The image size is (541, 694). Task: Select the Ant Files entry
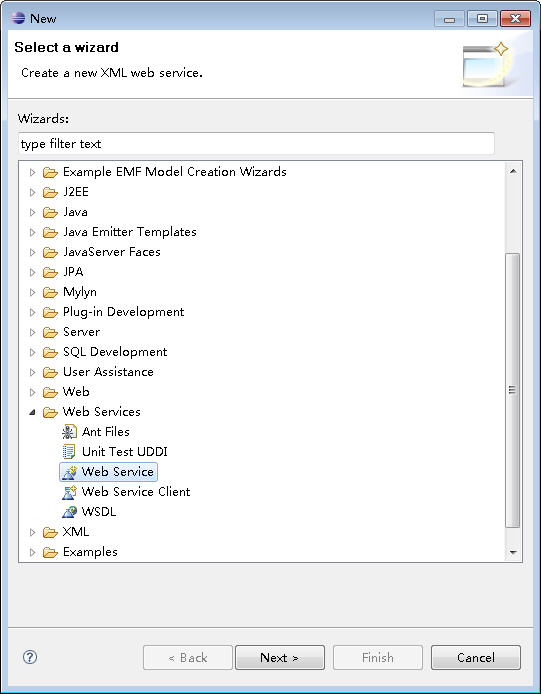pyautogui.click(x=105, y=432)
